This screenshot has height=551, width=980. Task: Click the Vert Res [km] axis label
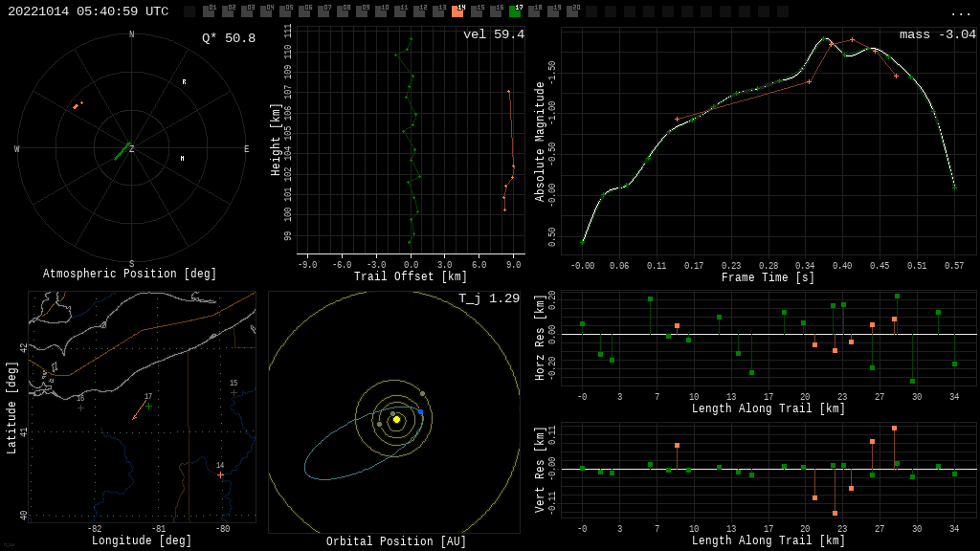tap(540, 471)
